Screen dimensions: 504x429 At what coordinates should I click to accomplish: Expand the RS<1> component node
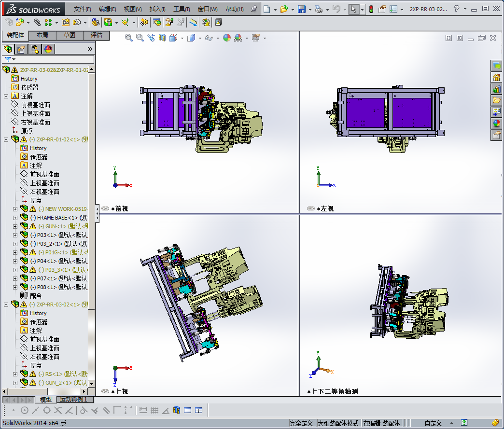[x=15, y=374]
